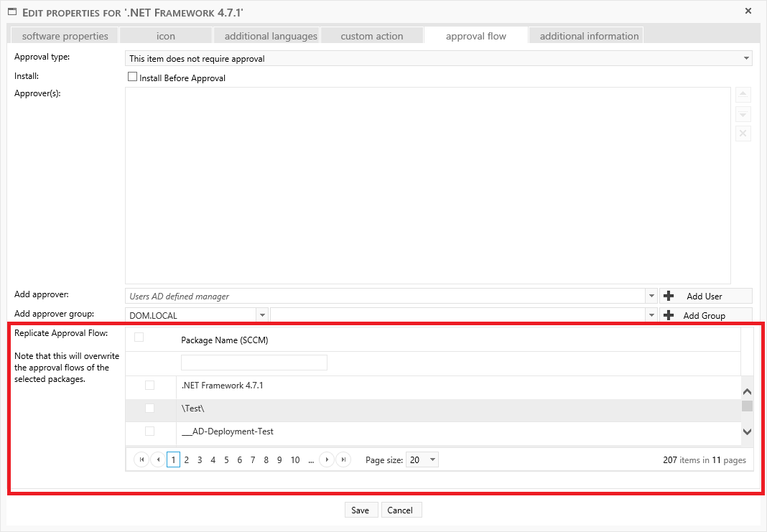
Task: Remove selected approver X icon
Action: 743,134
